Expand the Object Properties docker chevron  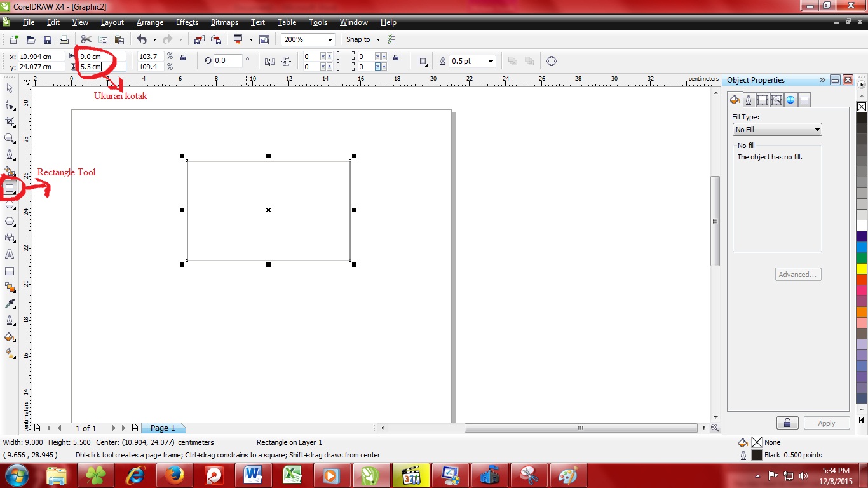822,80
